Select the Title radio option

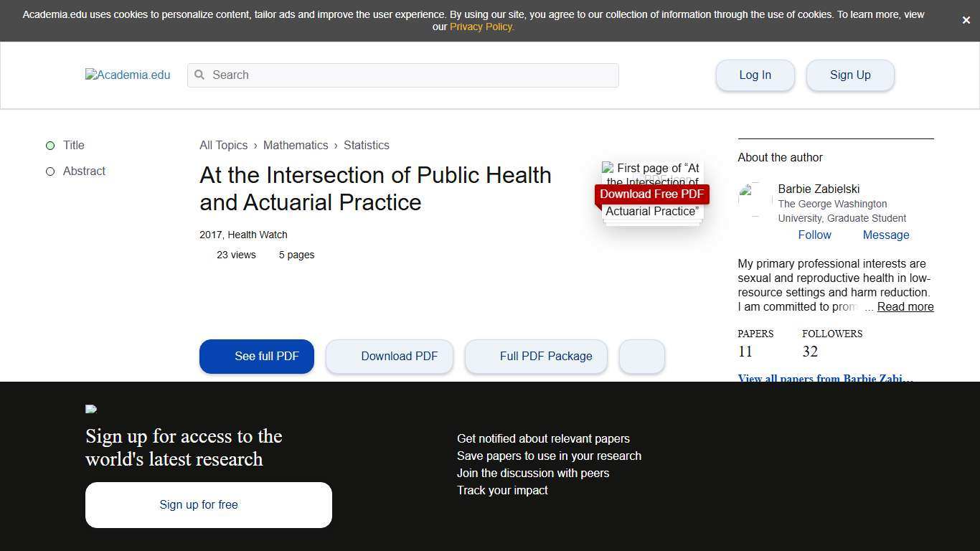coord(50,145)
